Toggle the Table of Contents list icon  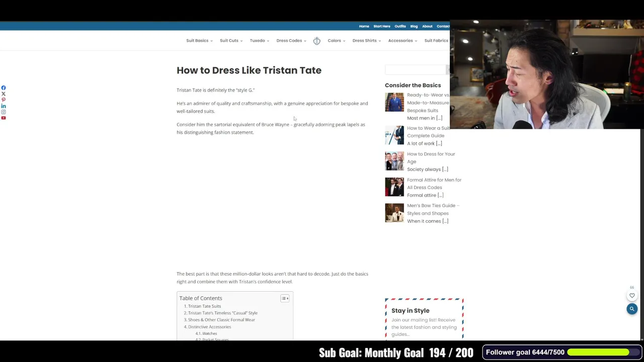pos(285,299)
